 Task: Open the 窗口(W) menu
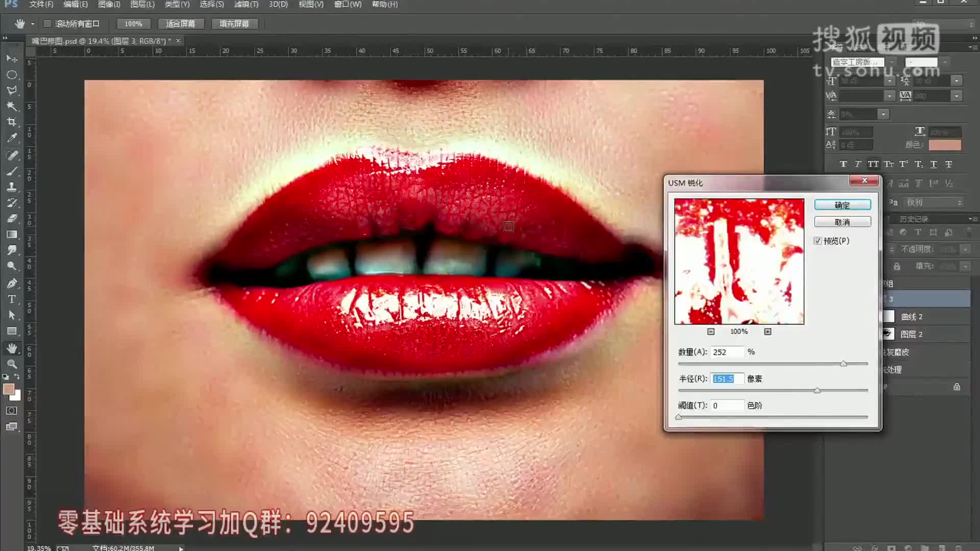(348, 4)
